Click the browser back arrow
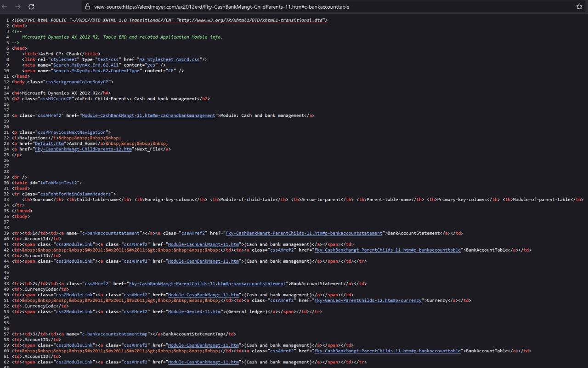The width and height of the screenshot is (588, 368). pos(6,7)
